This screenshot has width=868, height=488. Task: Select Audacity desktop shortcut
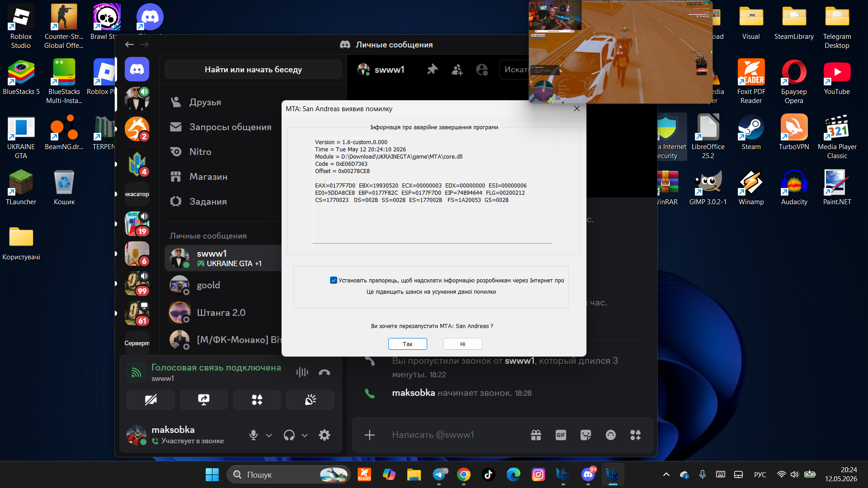[794, 188]
